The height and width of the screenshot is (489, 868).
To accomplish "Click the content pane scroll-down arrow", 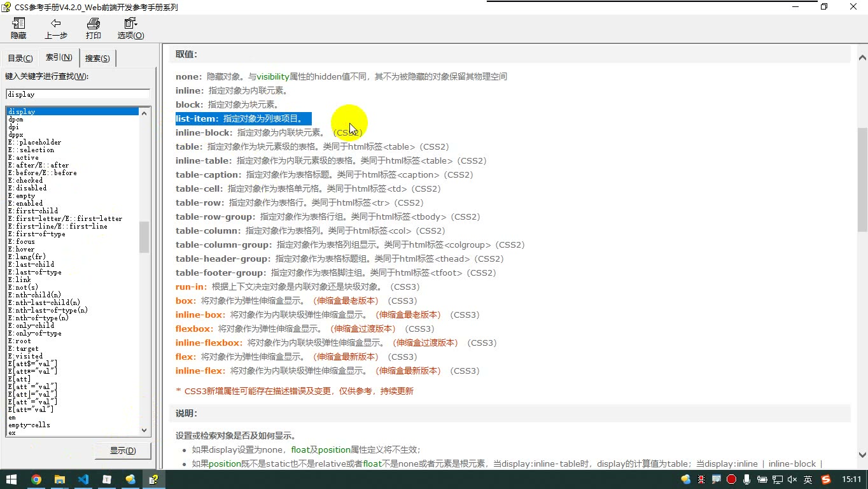I will click(862, 455).
